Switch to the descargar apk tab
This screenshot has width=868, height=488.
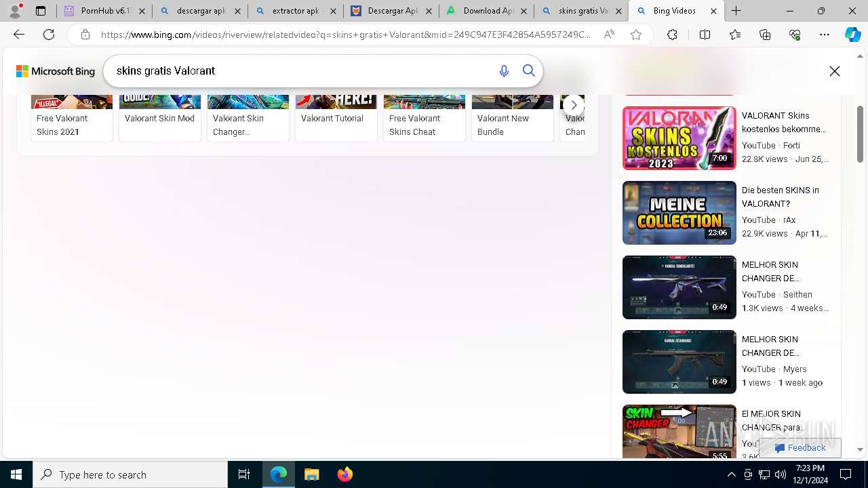pos(199,11)
